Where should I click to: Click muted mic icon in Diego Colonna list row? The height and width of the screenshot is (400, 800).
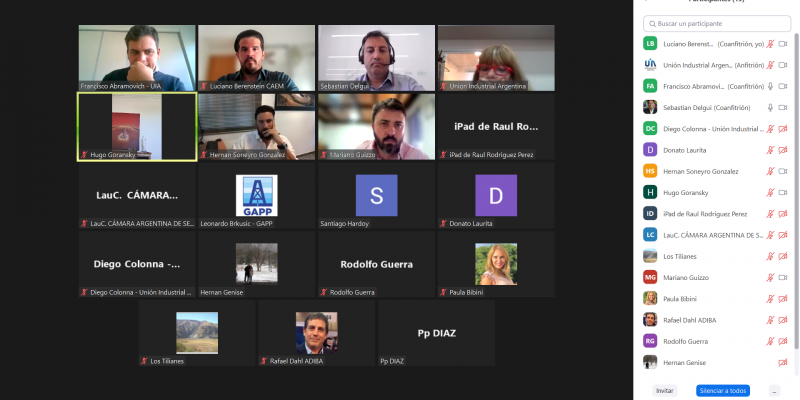(770, 129)
